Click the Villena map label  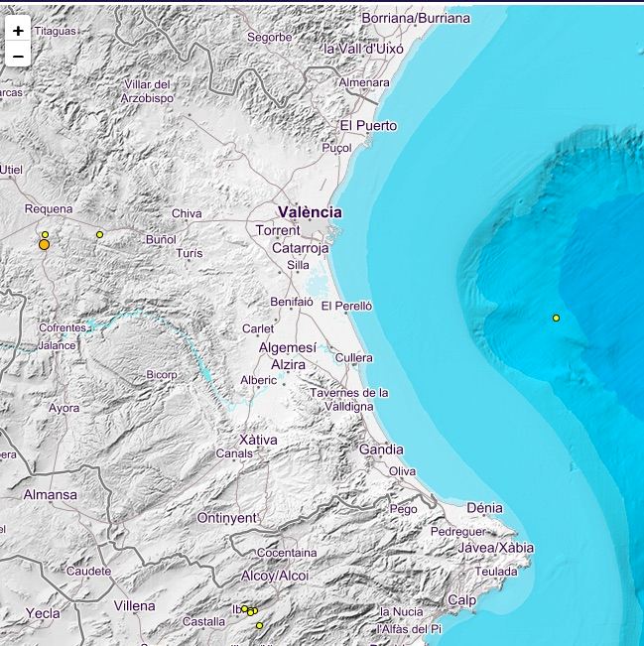pos(134,605)
